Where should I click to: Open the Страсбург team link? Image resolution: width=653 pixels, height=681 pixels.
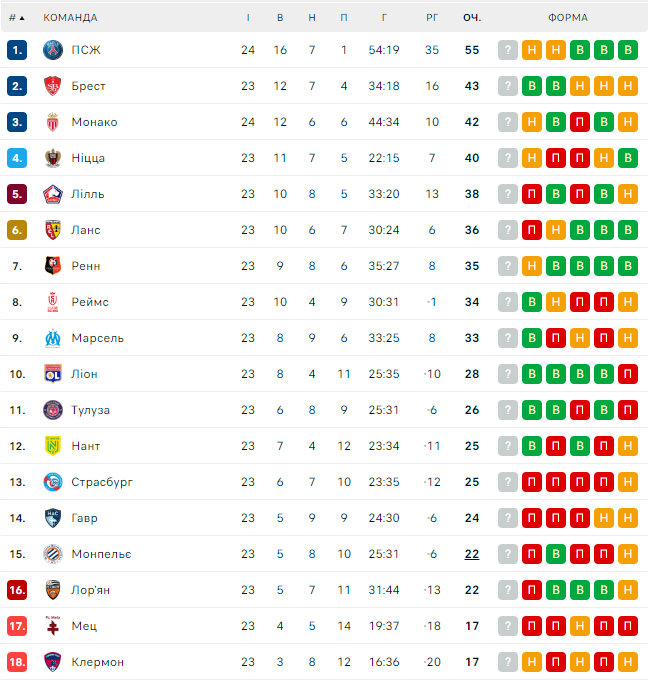tap(102, 482)
